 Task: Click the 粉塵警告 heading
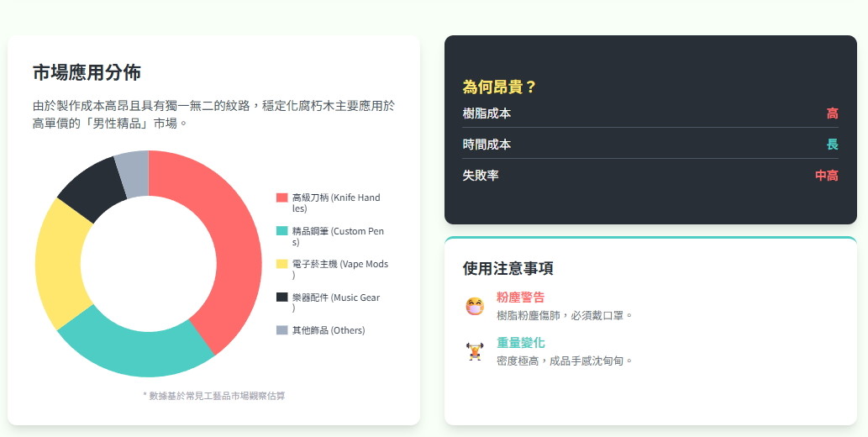(520, 297)
